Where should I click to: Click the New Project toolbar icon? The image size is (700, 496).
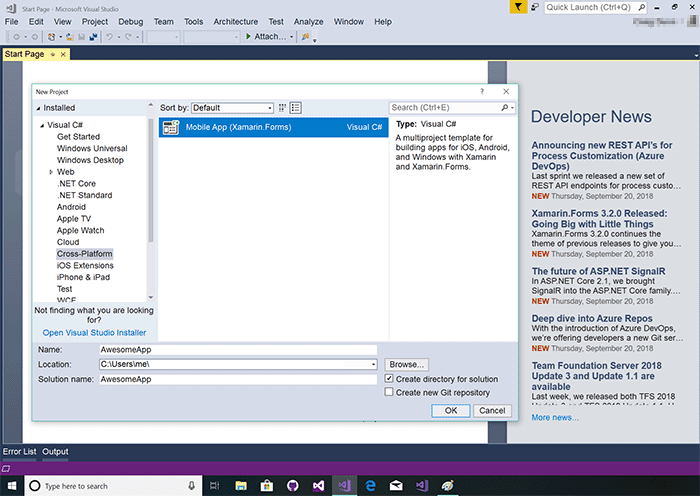coord(51,37)
